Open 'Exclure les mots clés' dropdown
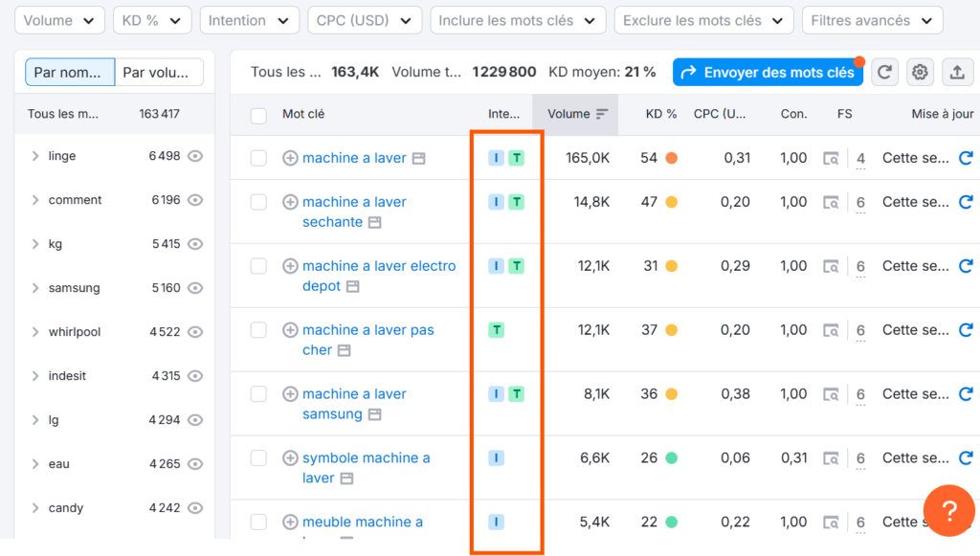Image resolution: width=980 pixels, height=556 pixels. tap(703, 21)
